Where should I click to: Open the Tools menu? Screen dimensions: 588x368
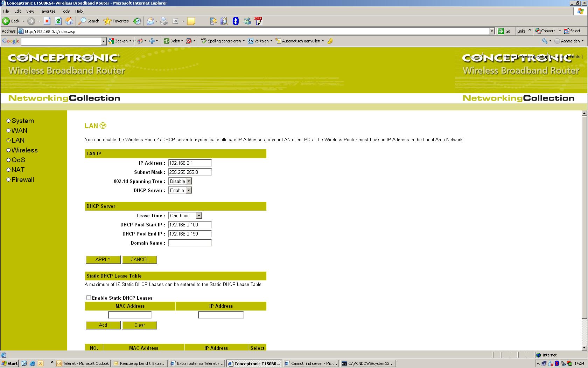(65, 11)
